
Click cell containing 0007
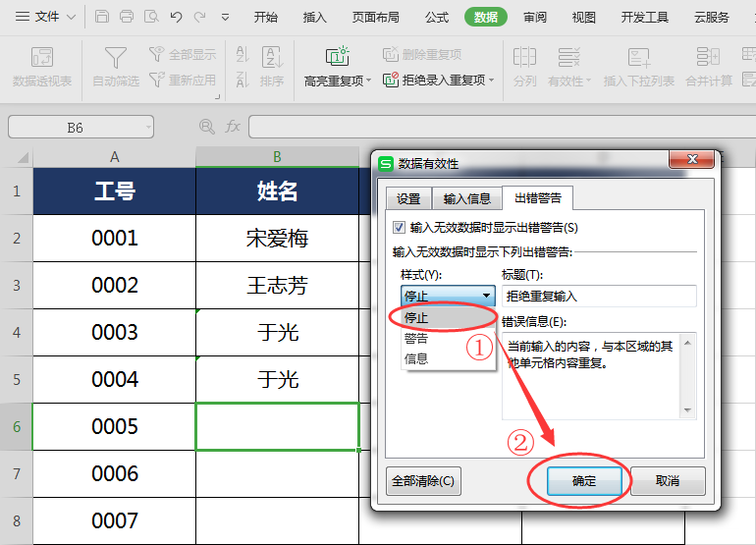[114, 521]
